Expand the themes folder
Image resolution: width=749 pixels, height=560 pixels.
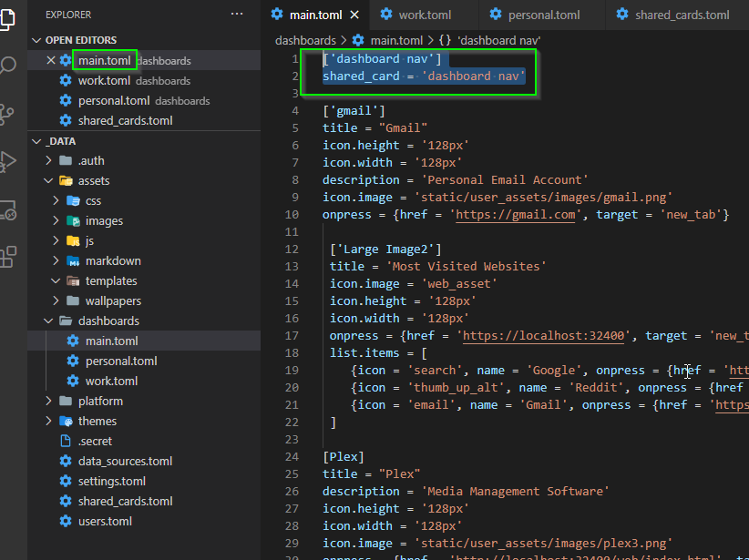48,421
